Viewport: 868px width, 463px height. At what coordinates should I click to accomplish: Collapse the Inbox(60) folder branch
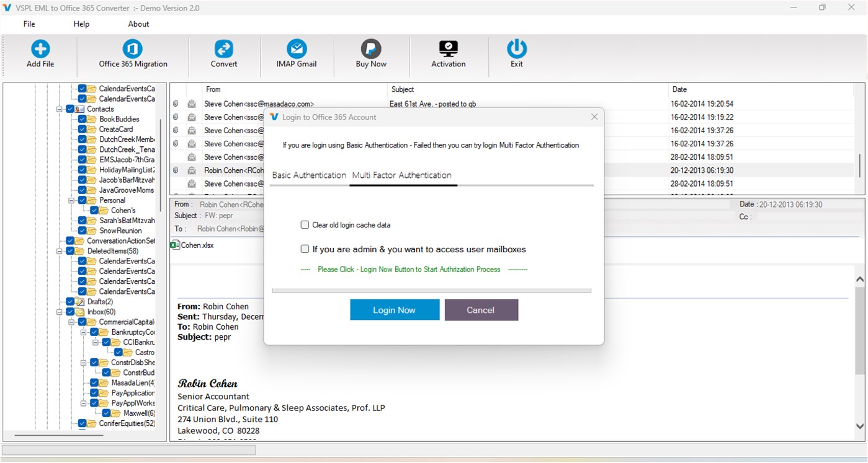tap(60, 312)
